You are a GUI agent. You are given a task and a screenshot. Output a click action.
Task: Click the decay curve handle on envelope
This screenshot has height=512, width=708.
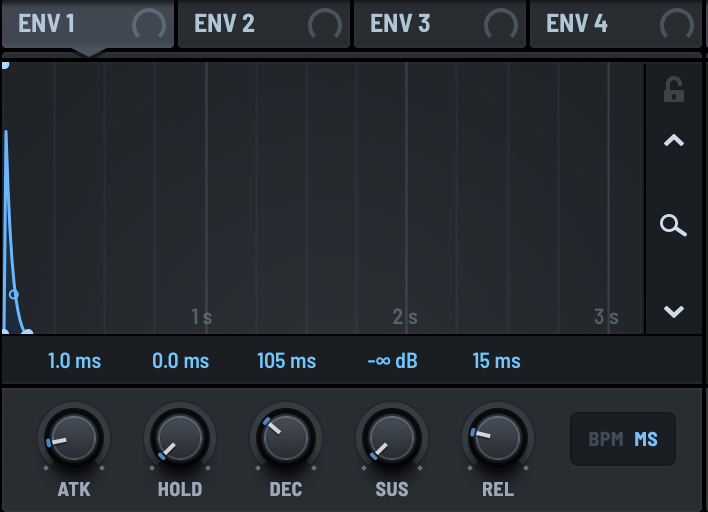pyautogui.click(x=14, y=294)
